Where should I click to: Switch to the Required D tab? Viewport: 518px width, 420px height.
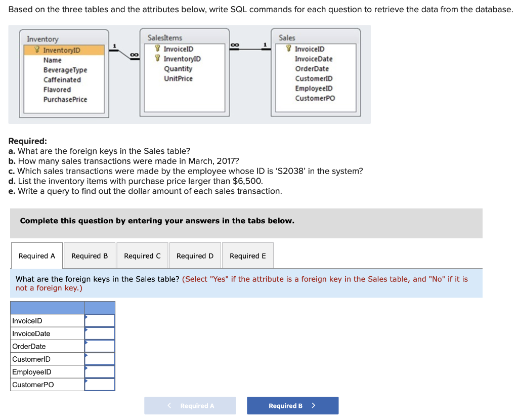tap(195, 256)
